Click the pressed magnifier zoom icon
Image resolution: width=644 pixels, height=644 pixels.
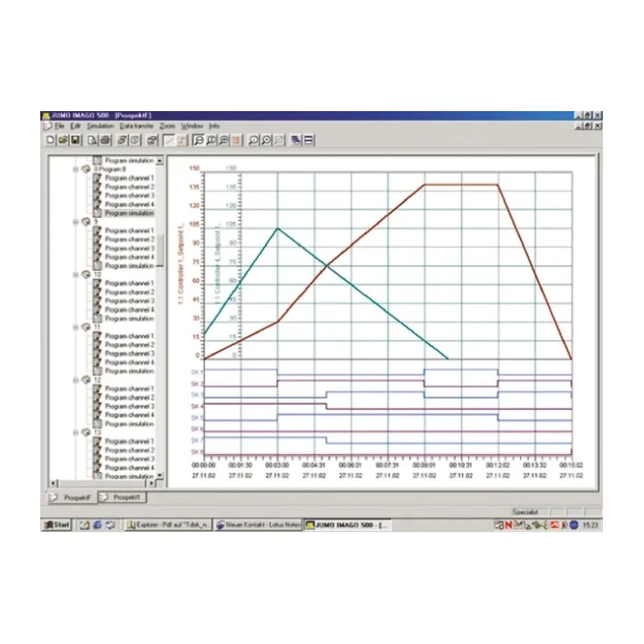tap(198, 140)
